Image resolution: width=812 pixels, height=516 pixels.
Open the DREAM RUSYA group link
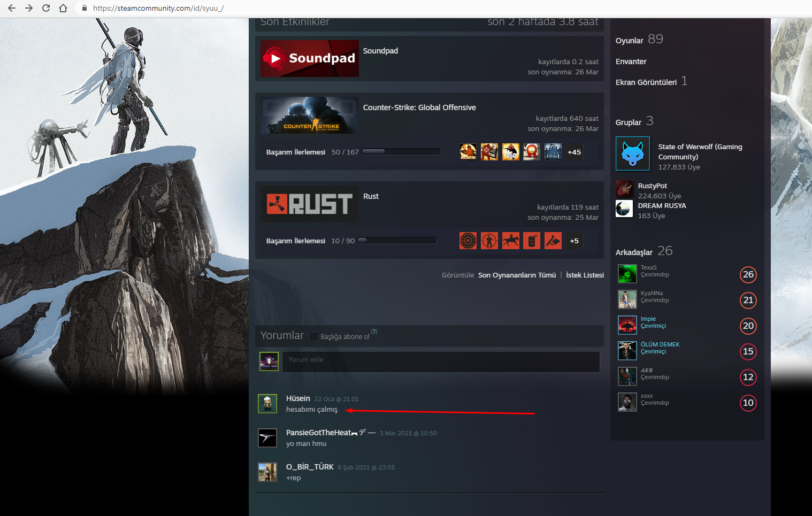click(662, 206)
